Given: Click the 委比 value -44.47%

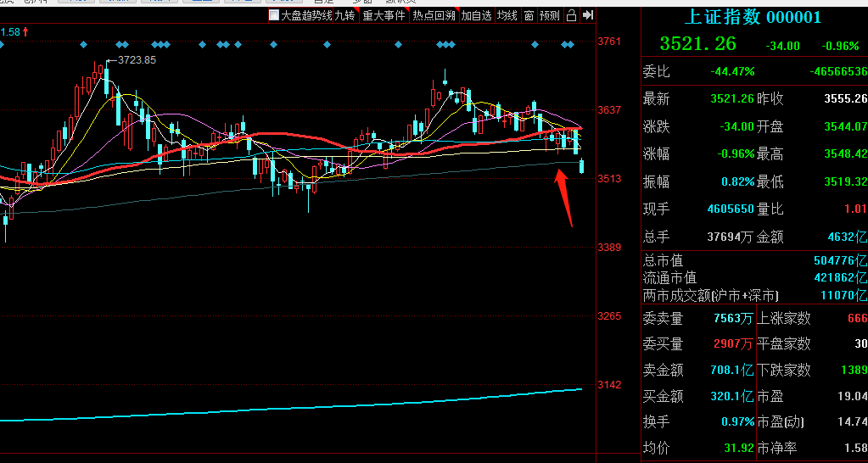Looking at the screenshot, I should (x=732, y=71).
